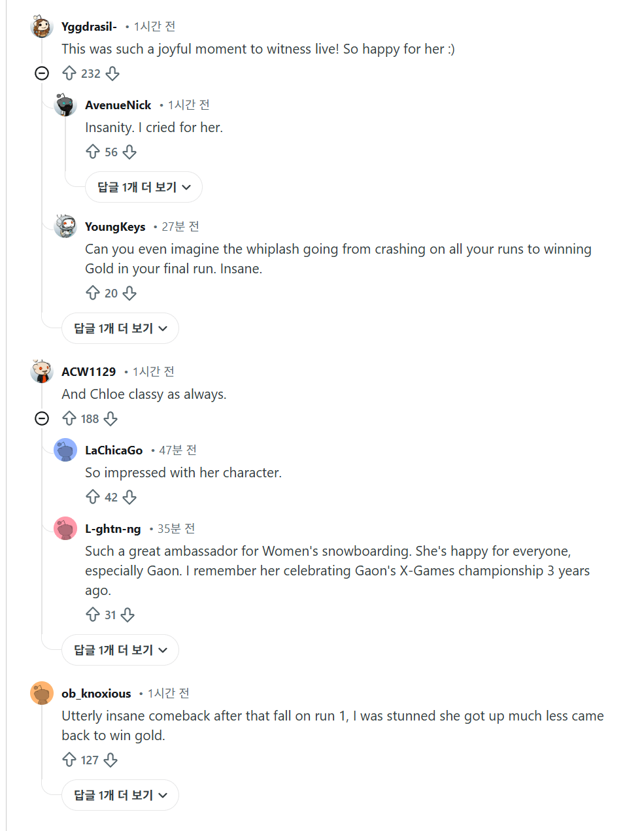Screen dimensions: 644x831
Task: Visit LaChicaGo's profile page
Action: 114,450
